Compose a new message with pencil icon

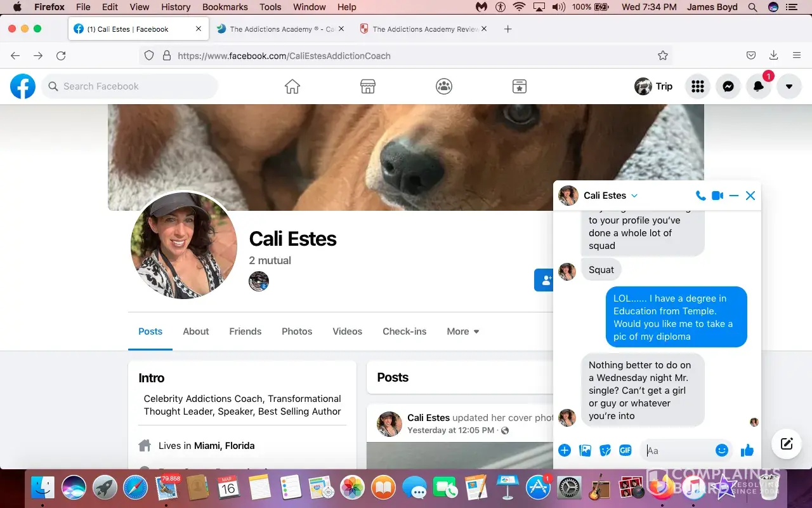[787, 444]
